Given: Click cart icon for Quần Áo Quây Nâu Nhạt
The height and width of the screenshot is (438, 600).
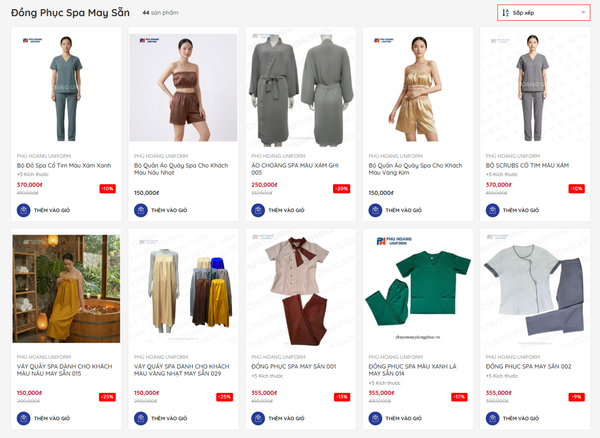Looking at the screenshot, I should 141,210.
